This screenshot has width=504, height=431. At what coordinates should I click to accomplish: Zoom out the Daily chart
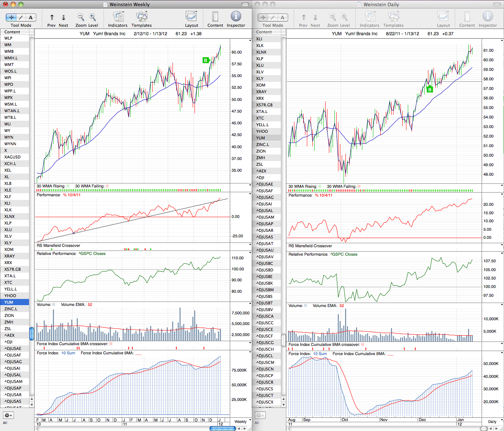pos(333,17)
